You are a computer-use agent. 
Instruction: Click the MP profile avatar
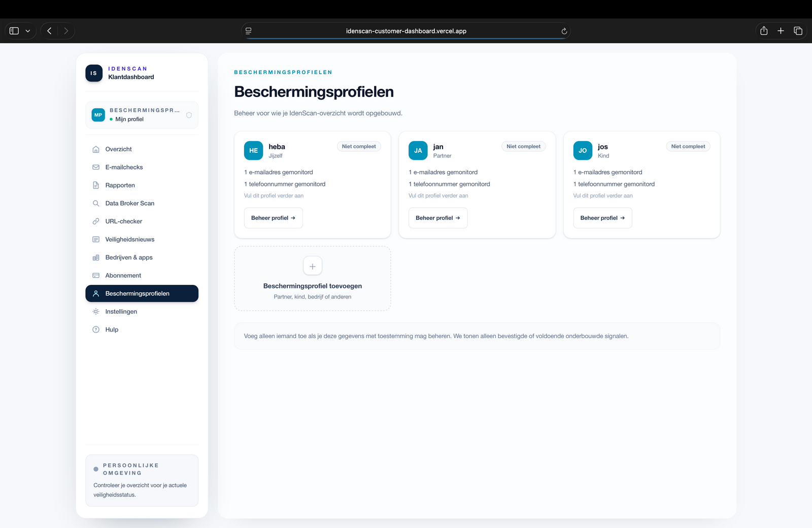[98, 115]
